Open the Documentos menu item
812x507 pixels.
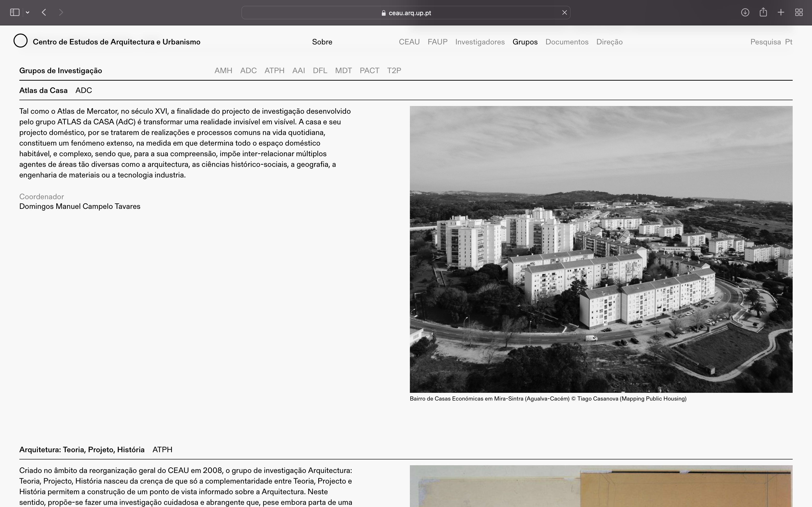[x=567, y=42]
